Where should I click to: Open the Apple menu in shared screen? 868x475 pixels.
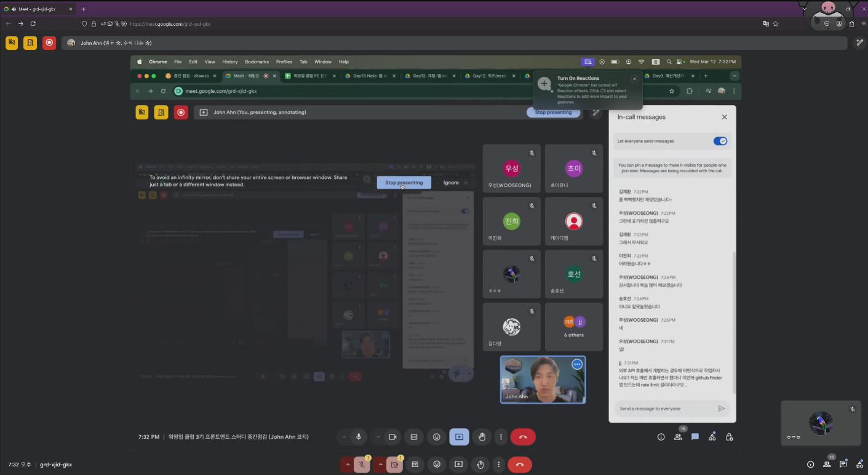pyautogui.click(x=139, y=62)
